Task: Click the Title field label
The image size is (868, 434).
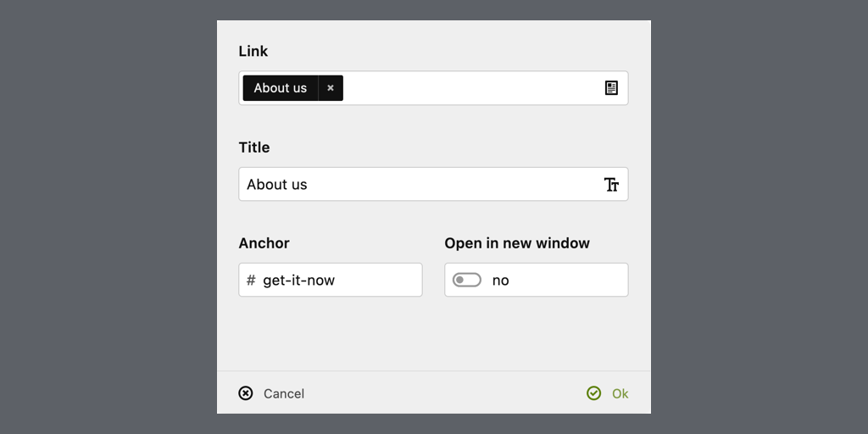Action: 254,147
